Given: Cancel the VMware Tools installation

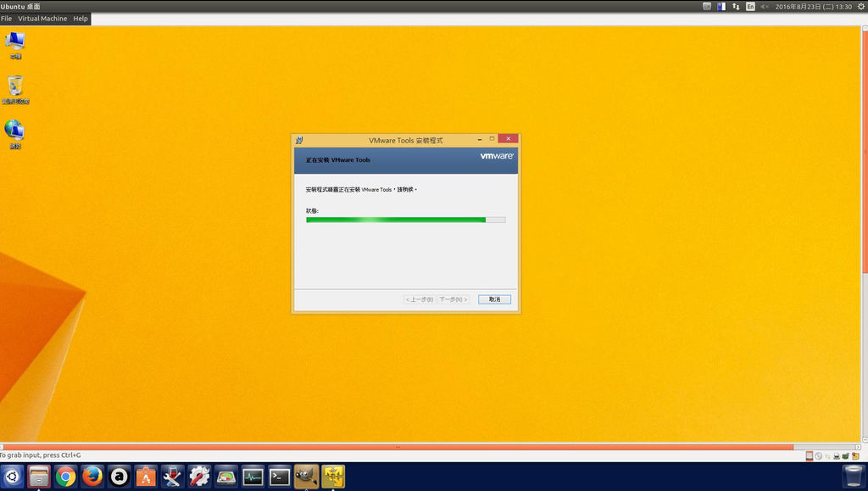Looking at the screenshot, I should point(494,299).
